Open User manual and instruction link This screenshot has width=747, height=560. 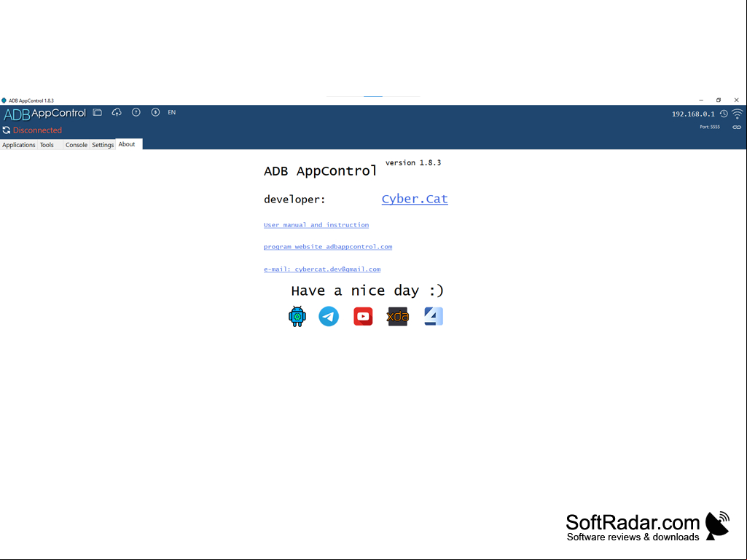coord(316,225)
